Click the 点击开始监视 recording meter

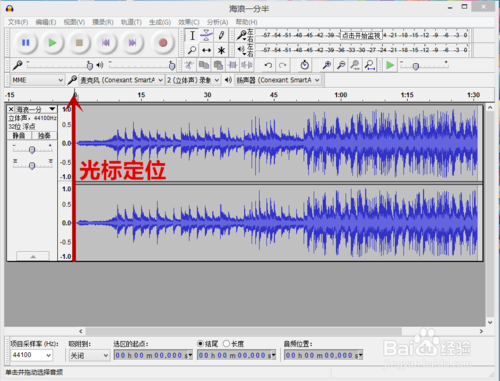click(361, 35)
